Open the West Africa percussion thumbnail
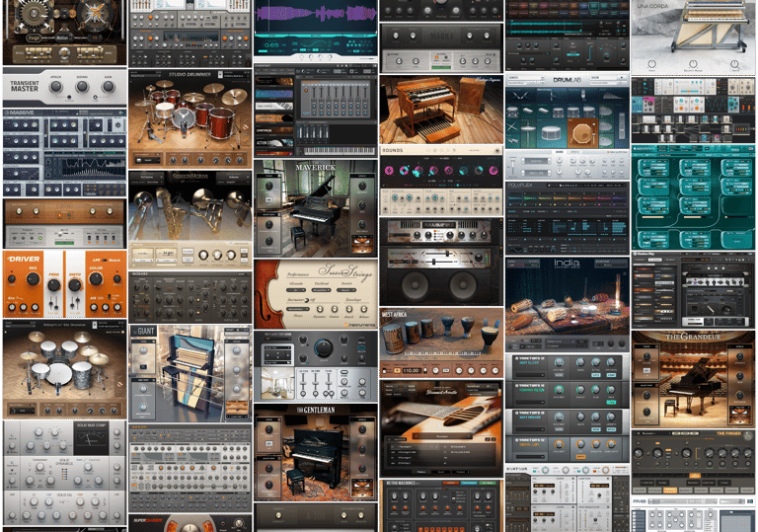 click(x=441, y=342)
